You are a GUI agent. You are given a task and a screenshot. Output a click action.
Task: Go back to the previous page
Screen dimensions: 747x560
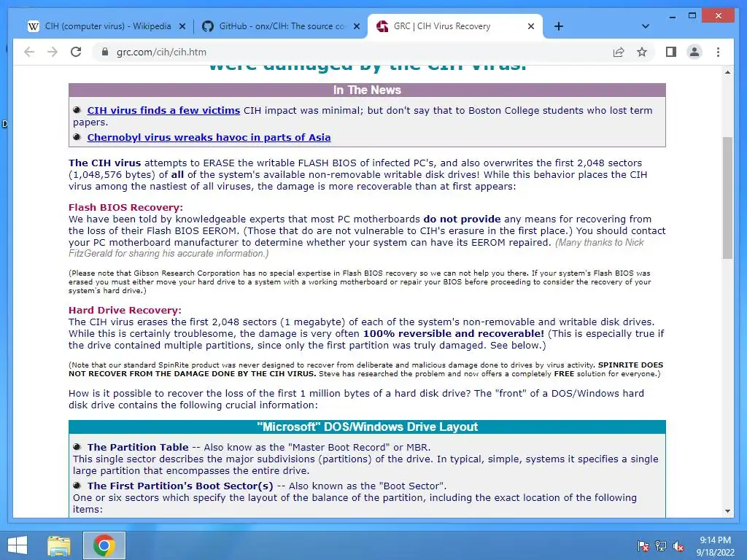pos(29,52)
